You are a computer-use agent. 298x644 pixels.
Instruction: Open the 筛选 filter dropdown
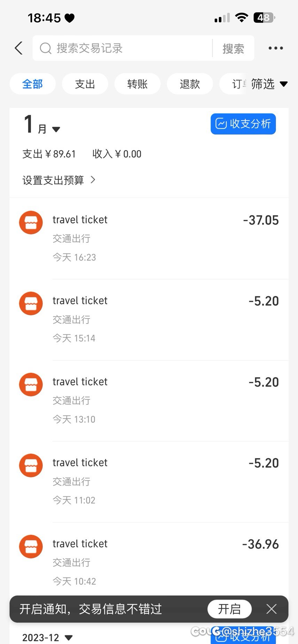click(x=269, y=84)
